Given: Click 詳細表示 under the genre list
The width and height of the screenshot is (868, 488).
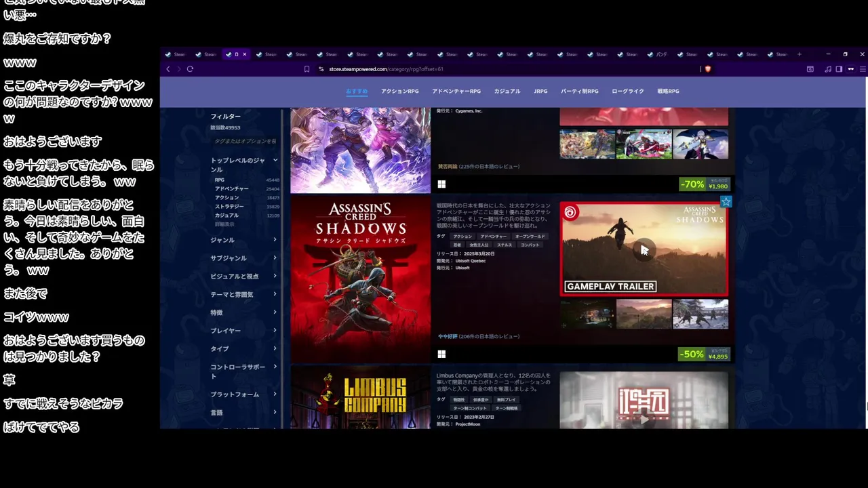Looking at the screenshot, I should (x=224, y=224).
